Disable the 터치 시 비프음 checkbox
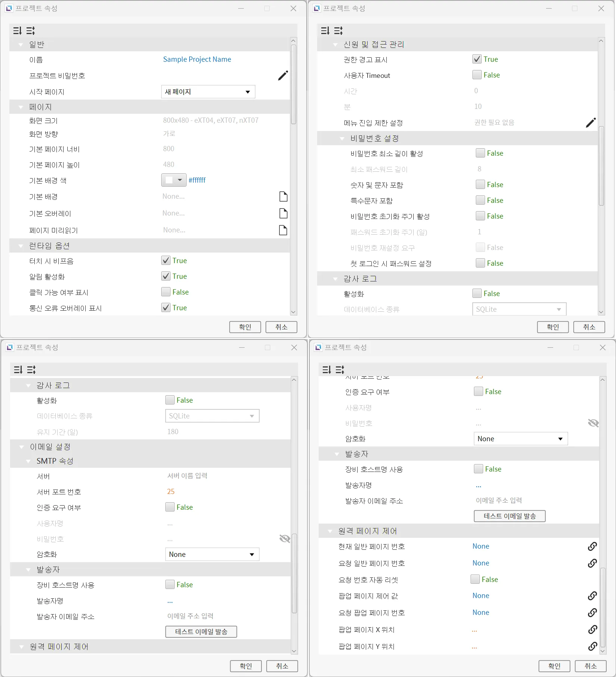This screenshot has width=616, height=677. (166, 260)
